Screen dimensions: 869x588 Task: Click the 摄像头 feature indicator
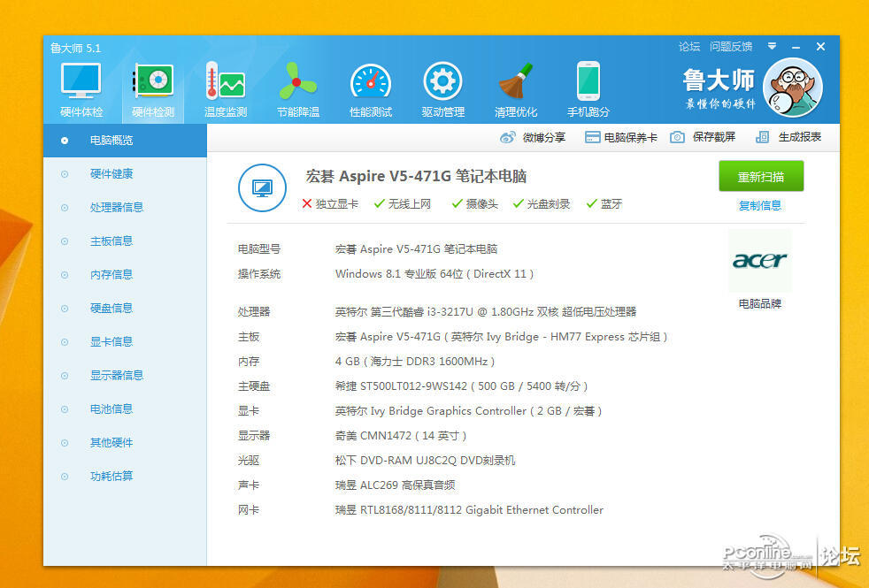[x=475, y=204]
